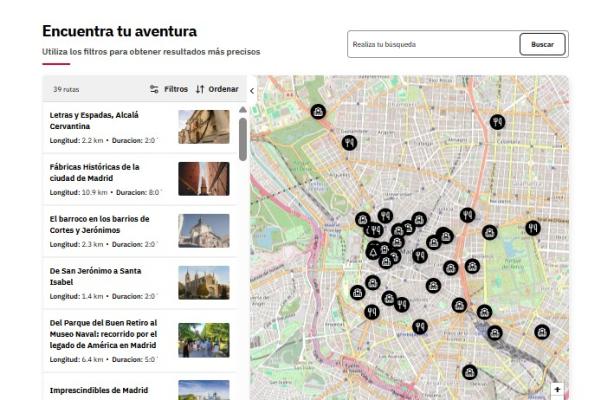
Task: Click the monument marker at the map's bottom center
Action: tap(470, 372)
